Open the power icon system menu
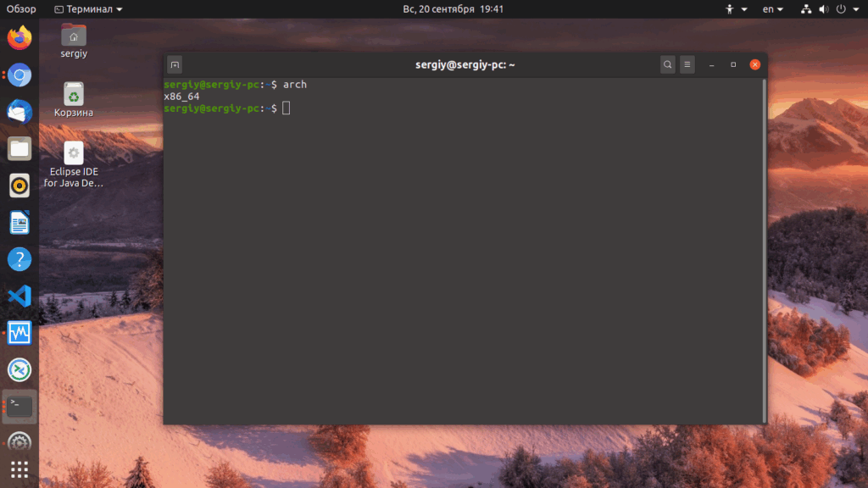The width and height of the screenshot is (868, 488). coord(841,8)
